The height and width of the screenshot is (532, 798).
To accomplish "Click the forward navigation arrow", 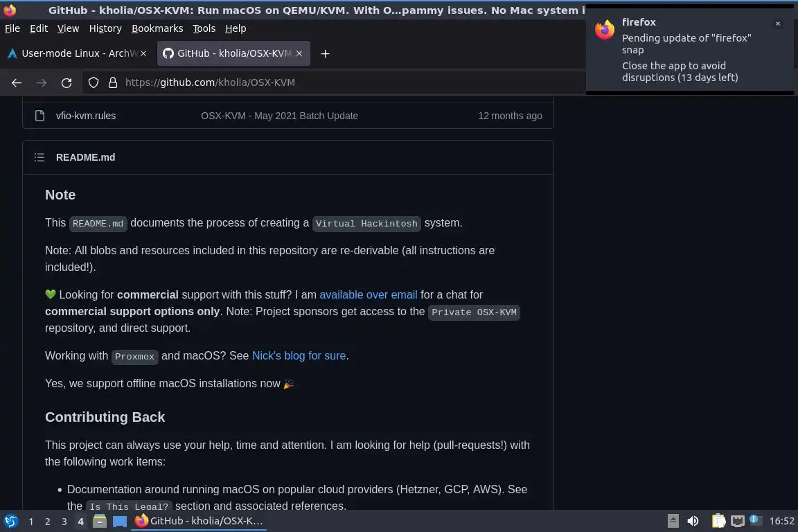I will [42, 82].
